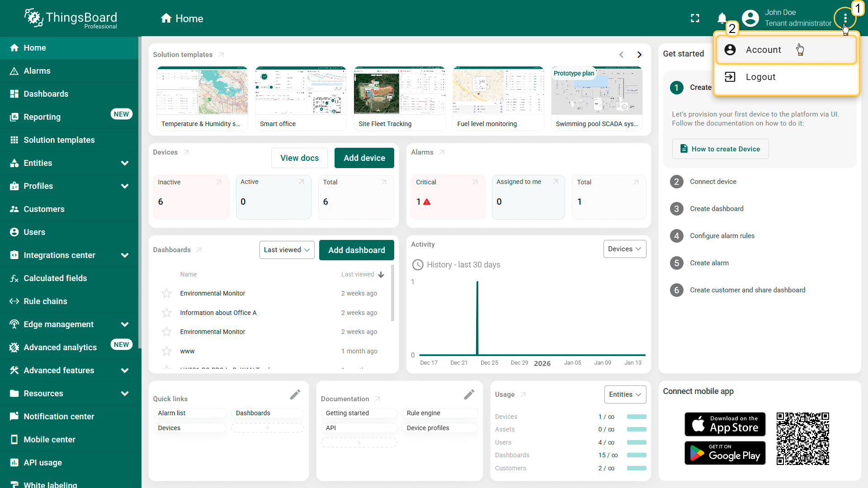The image size is (868, 488).
Task: Open Devices page via arrow icon
Action: tap(186, 152)
